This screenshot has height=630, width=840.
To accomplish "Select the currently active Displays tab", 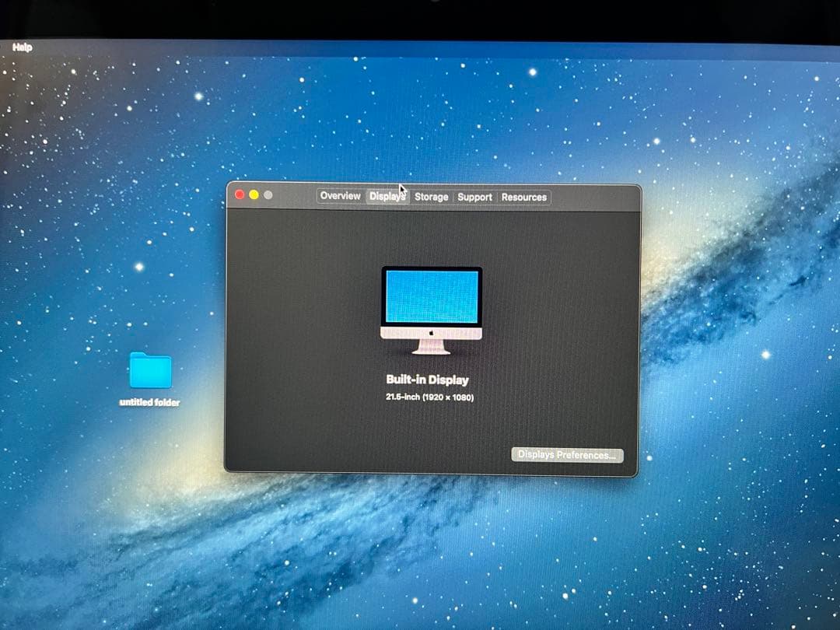I will point(387,197).
